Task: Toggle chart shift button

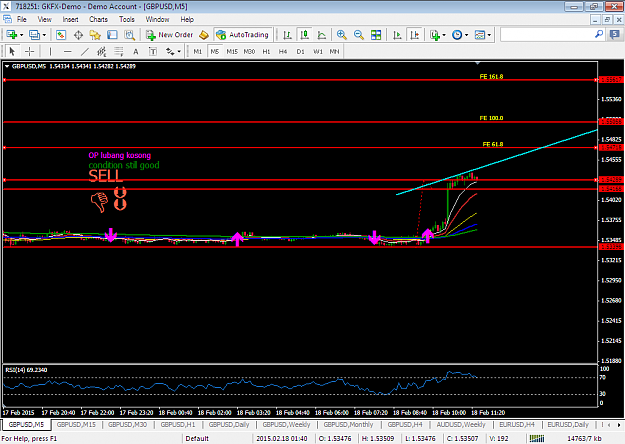Action: [415, 35]
